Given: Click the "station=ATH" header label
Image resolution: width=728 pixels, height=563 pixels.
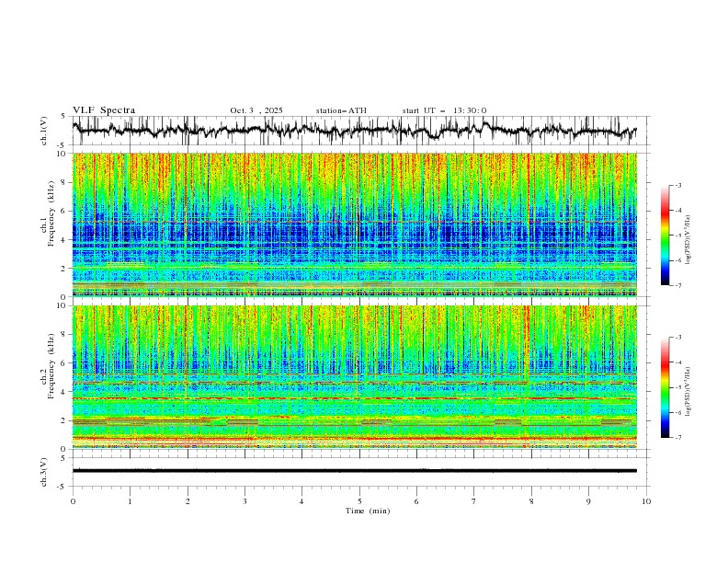Looking at the screenshot, I should 341,110.
